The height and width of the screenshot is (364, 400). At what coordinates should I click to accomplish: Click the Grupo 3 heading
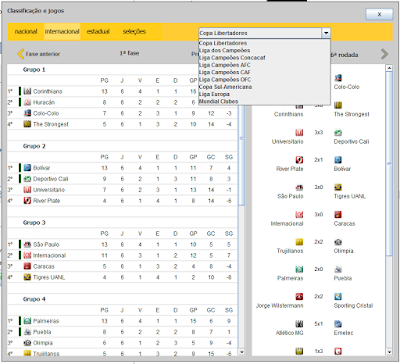pyautogui.click(x=34, y=223)
